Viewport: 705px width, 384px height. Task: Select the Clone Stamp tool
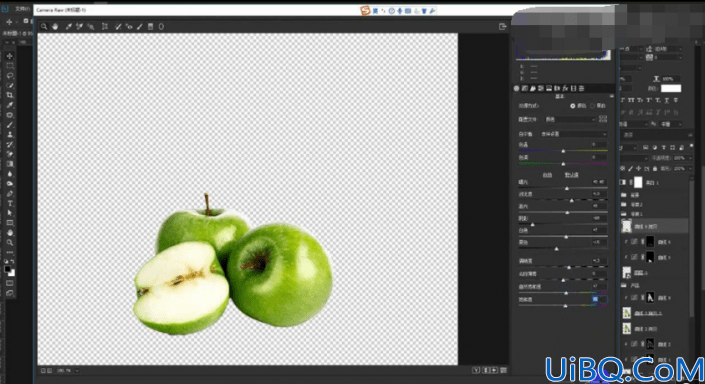coord(9,134)
